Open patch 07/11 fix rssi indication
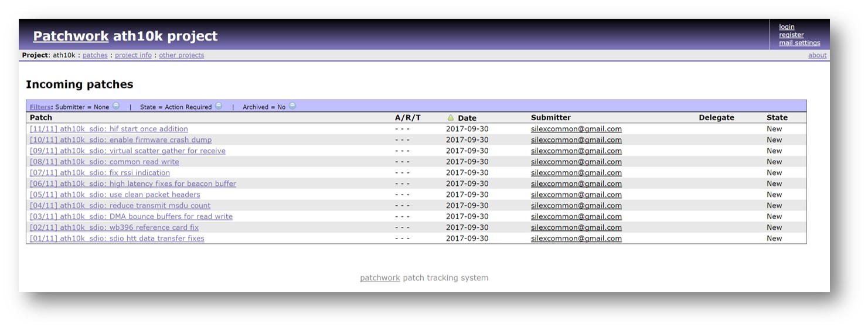868x330 pixels. [100, 173]
